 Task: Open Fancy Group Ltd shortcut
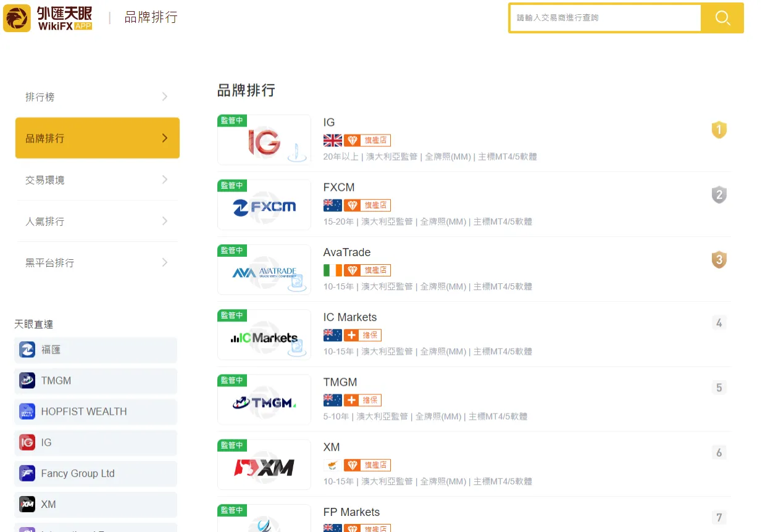(x=96, y=473)
